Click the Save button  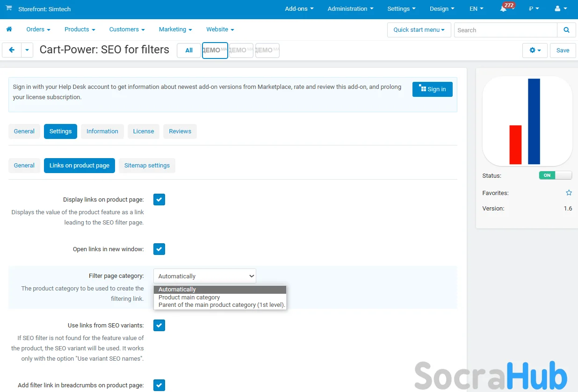[563, 50]
